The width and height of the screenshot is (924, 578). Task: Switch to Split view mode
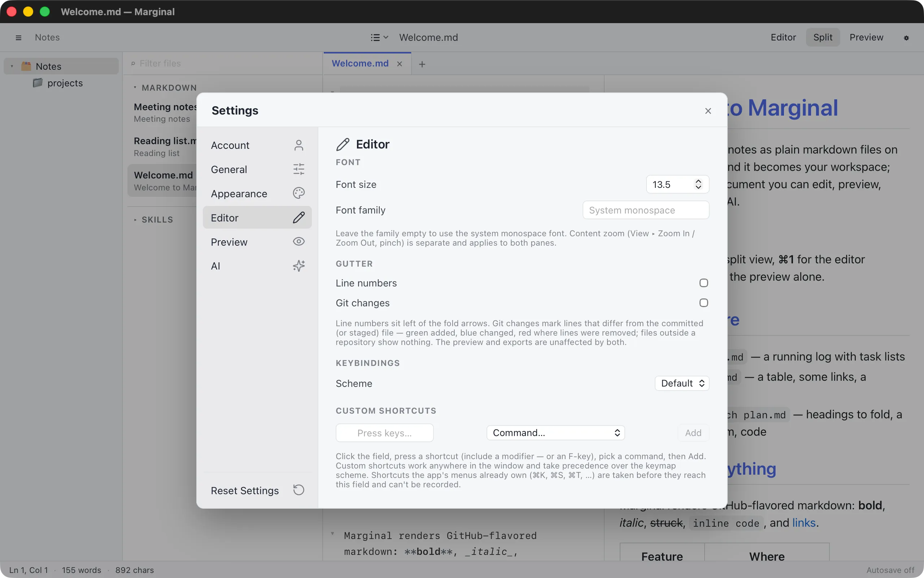823,38
